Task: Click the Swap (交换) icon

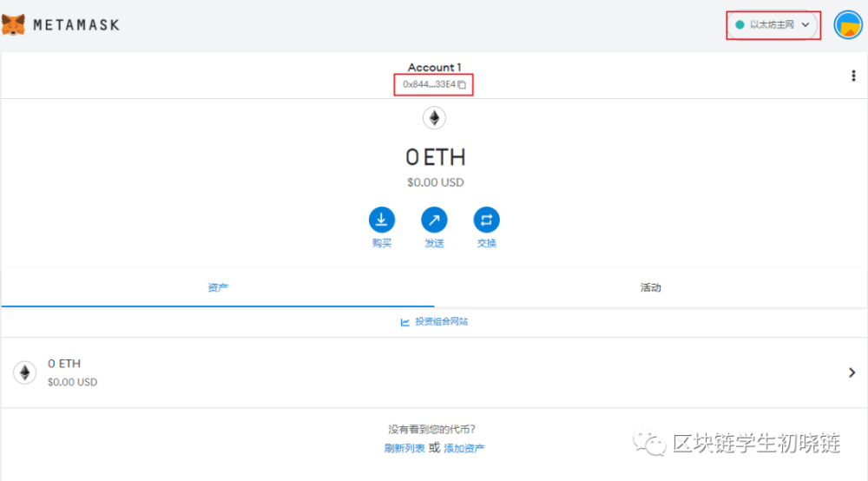Action: click(x=487, y=220)
